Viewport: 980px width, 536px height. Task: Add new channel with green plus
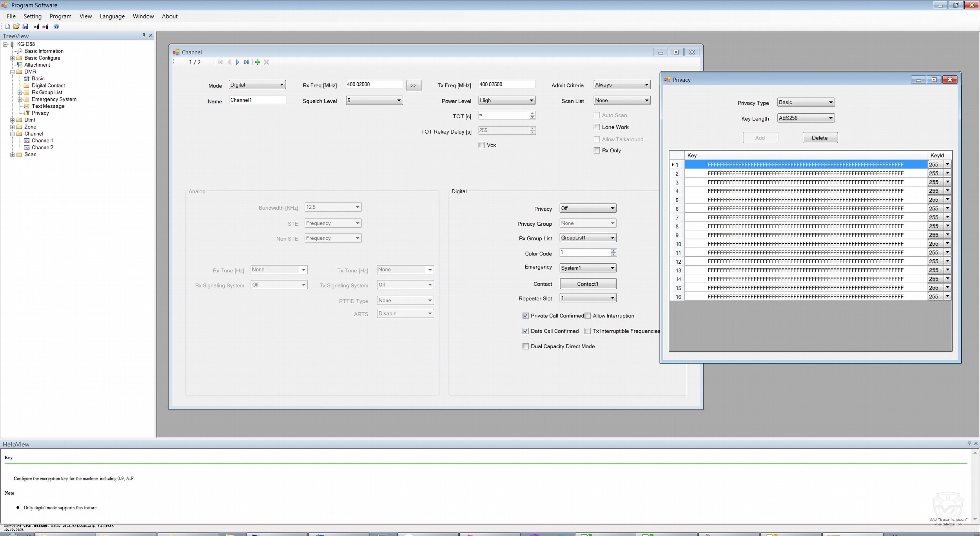(x=258, y=62)
